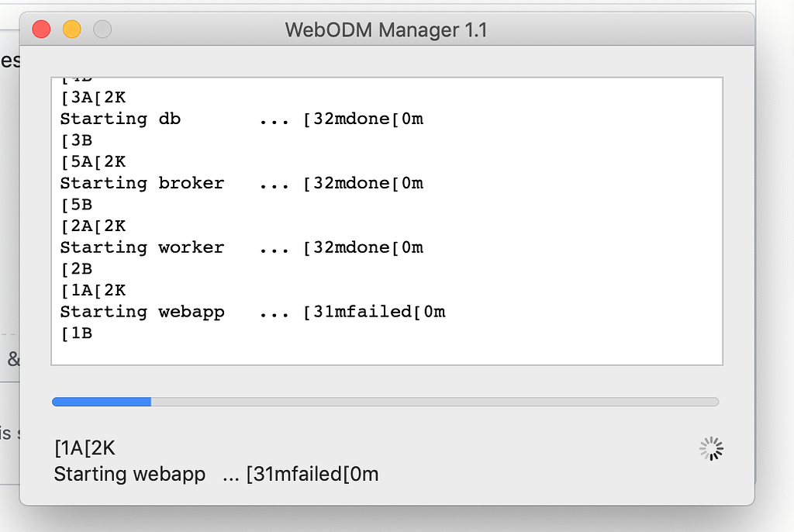Click the yellow minimize button
This screenshot has width=794, height=532.
pyautogui.click(x=71, y=29)
